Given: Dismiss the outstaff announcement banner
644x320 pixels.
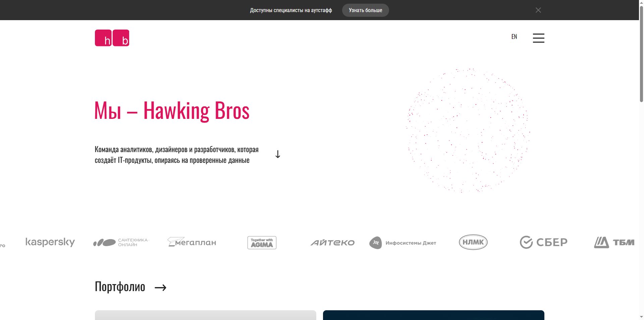Looking at the screenshot, I should [x=538, y=10].
